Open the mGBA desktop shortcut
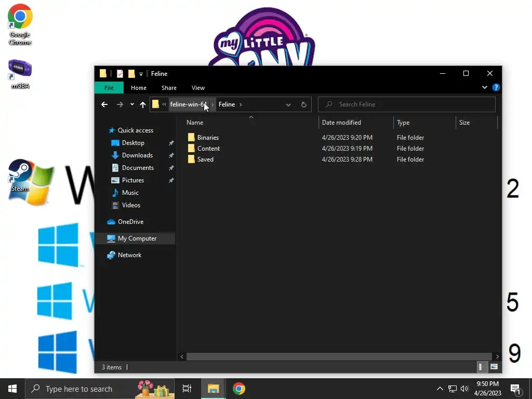 tap(20, 74)
